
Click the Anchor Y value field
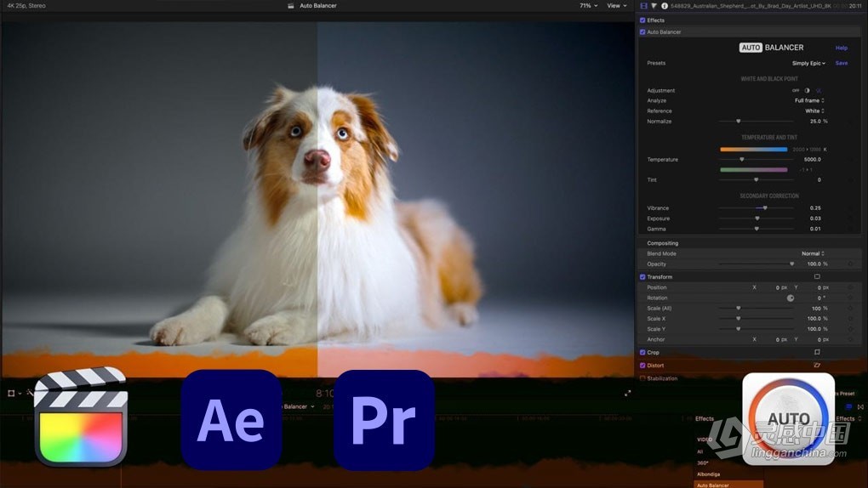[x=823, y=339]
